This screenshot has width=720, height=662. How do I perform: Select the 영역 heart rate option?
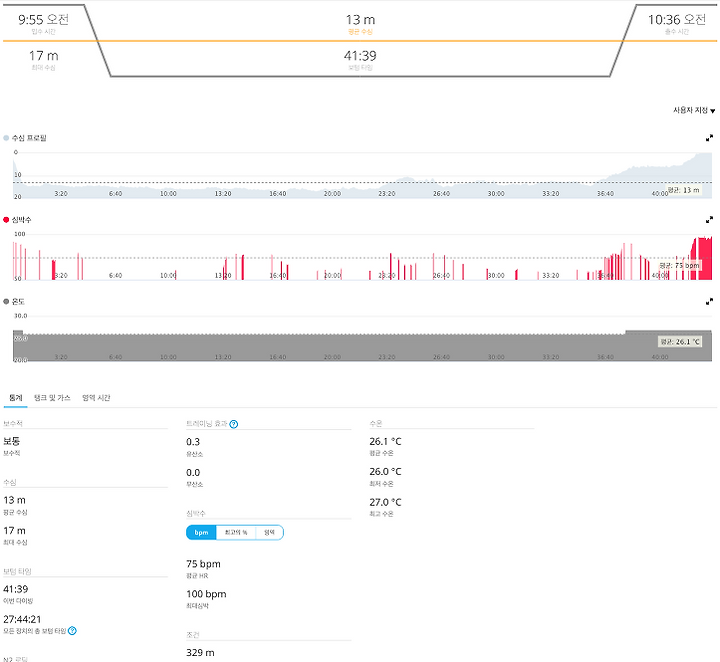[269, 533]
